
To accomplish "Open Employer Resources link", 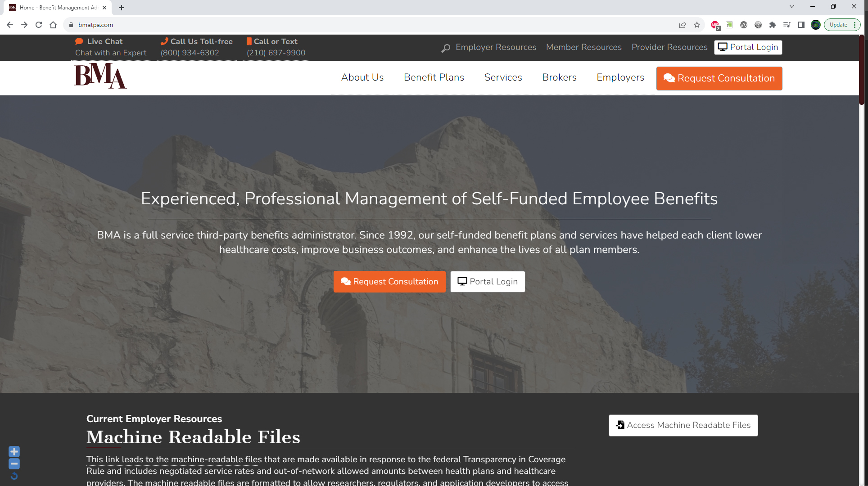I will pyautogui.click(x=496, y=47).
